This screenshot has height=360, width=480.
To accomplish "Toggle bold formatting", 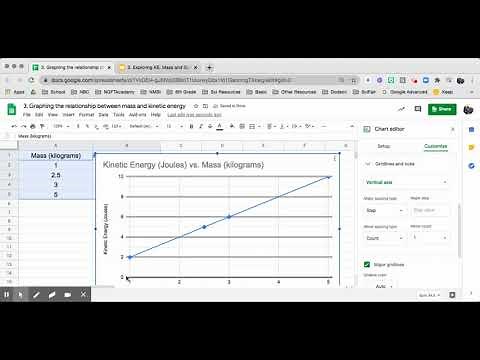I will click(191, 126).
